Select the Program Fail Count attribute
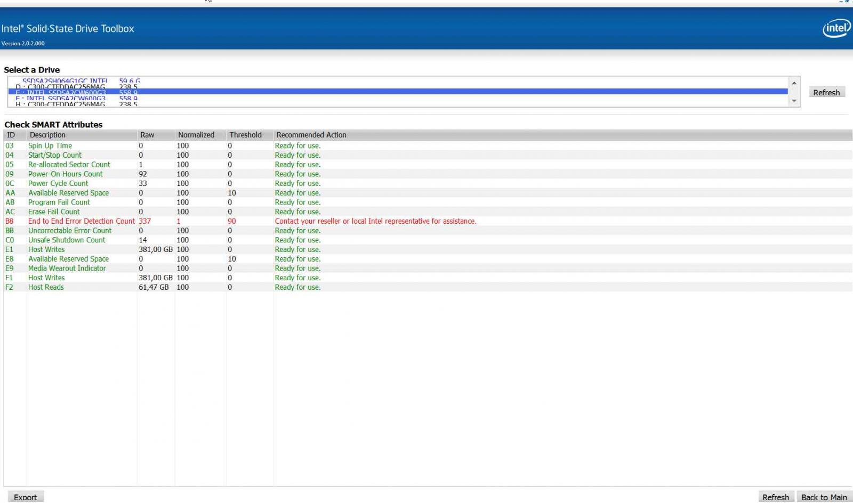Image resolution: width=853 pixels, height=504 pixels. tap(59, 202)
